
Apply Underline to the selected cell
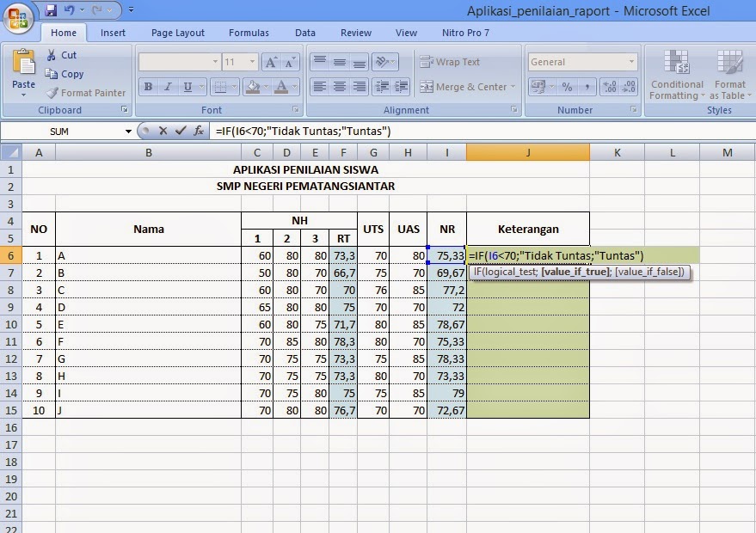coord(188,88)
